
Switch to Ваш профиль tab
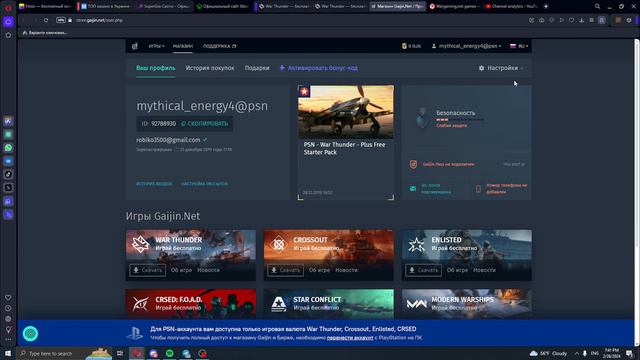[x=156, y=68]
